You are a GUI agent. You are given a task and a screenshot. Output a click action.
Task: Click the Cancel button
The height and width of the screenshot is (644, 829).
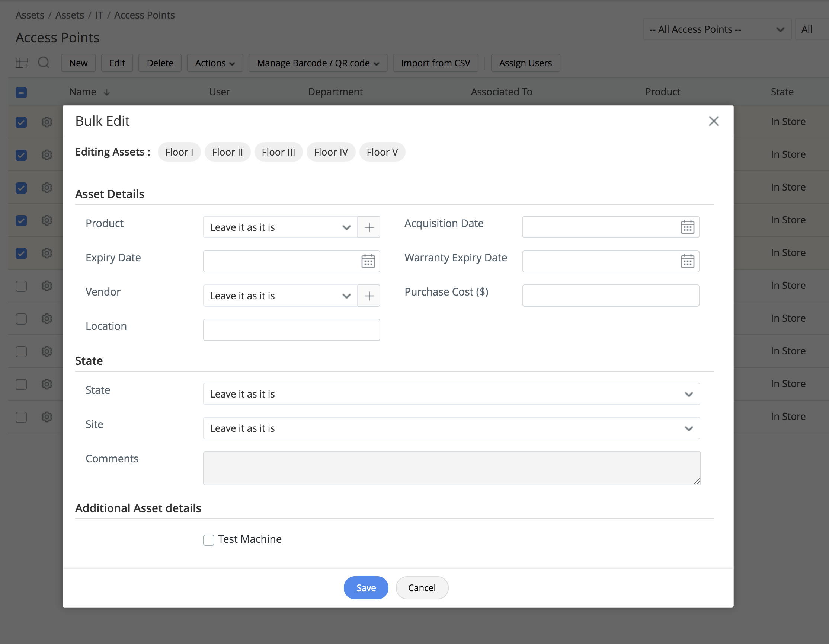click(421, 587)
